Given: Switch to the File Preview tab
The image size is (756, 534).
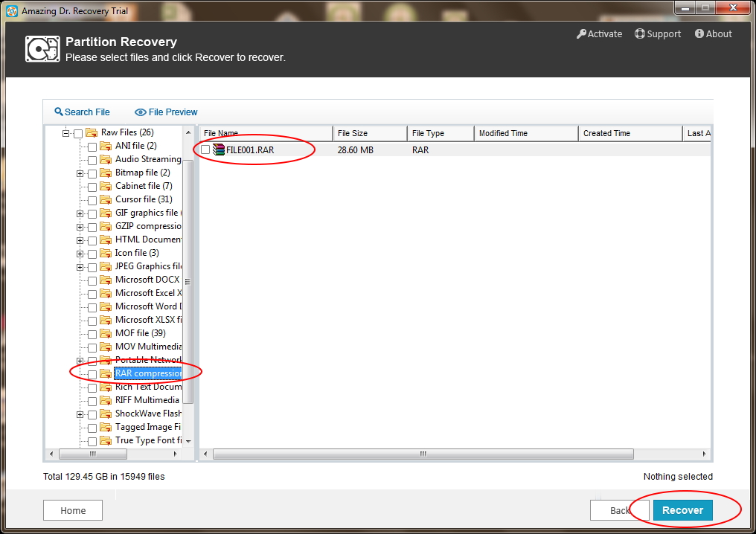Looking at the screenshot, I should (x=165, y=112).
